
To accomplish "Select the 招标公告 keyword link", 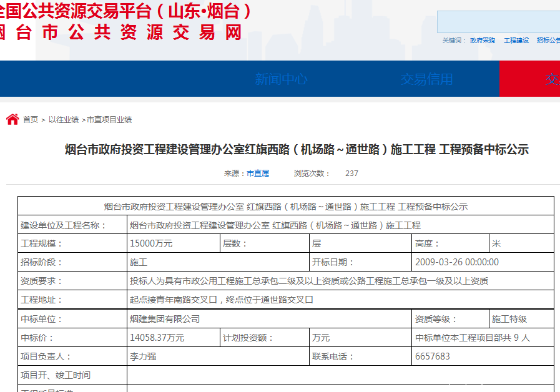I will coord(548,40).
